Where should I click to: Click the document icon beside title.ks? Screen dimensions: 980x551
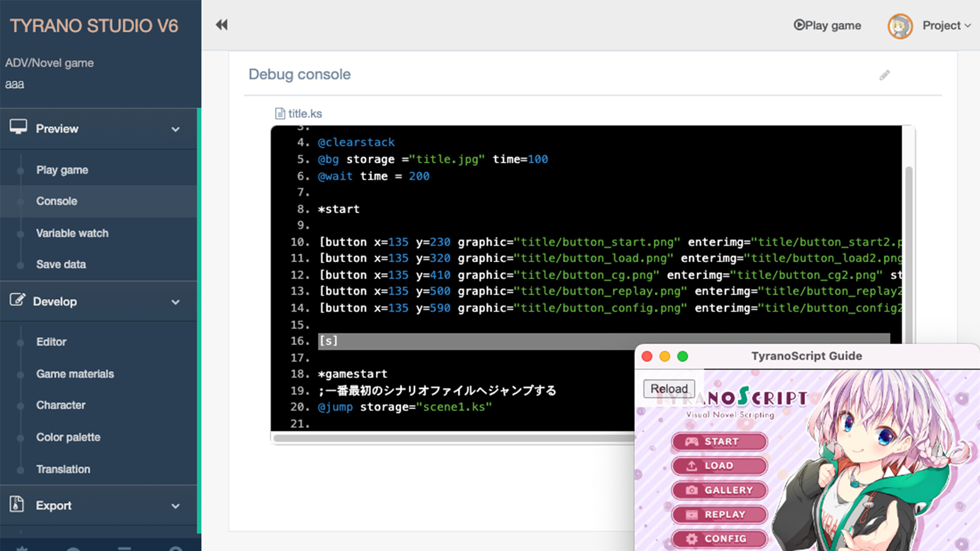pos(280,113)
